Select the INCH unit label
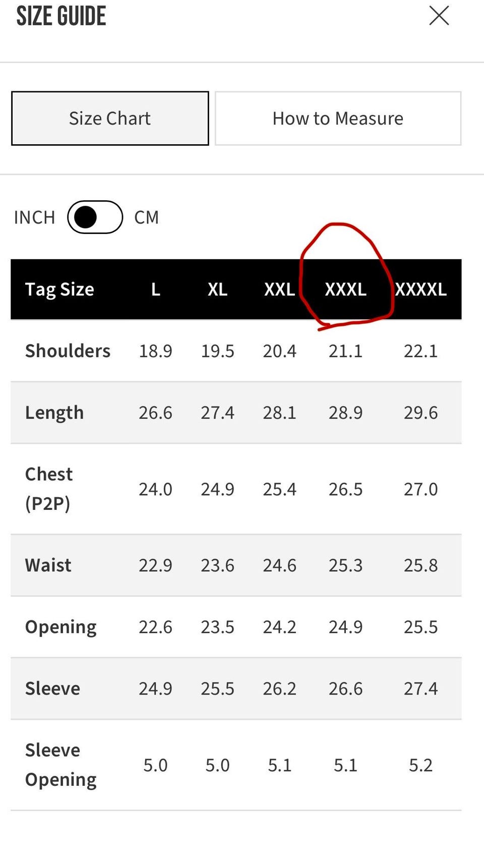The height and width of the screenshot is (868, 484). tap(34, 217)
